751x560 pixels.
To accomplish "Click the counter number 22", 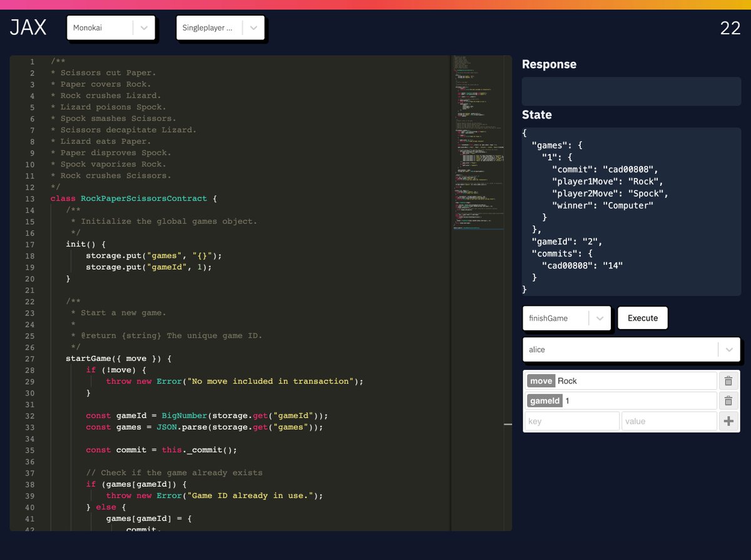I will [x=730, y=28].
